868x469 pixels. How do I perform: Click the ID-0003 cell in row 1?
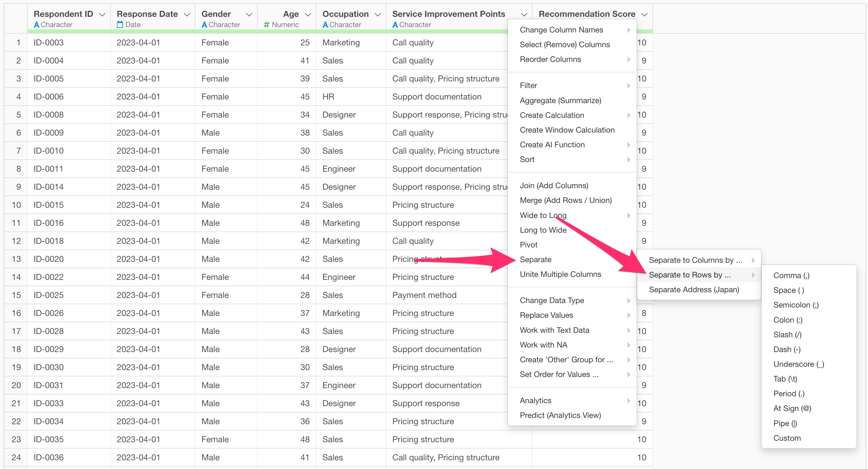coord(48,42)
